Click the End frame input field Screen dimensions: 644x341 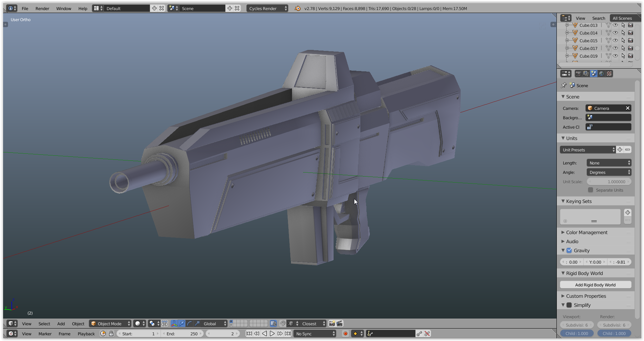[183, 334]
